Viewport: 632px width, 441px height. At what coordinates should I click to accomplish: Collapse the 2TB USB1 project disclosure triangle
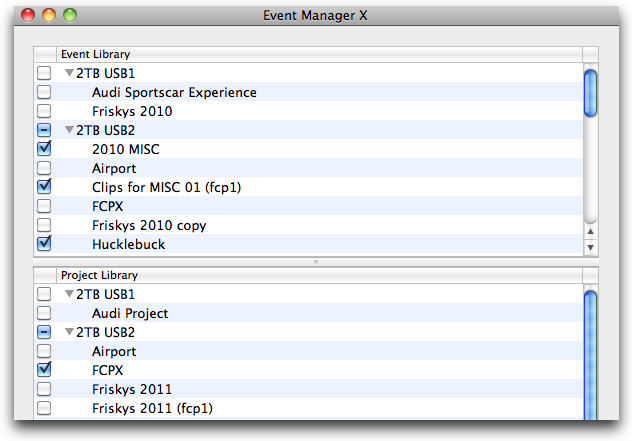pos(69,294)
